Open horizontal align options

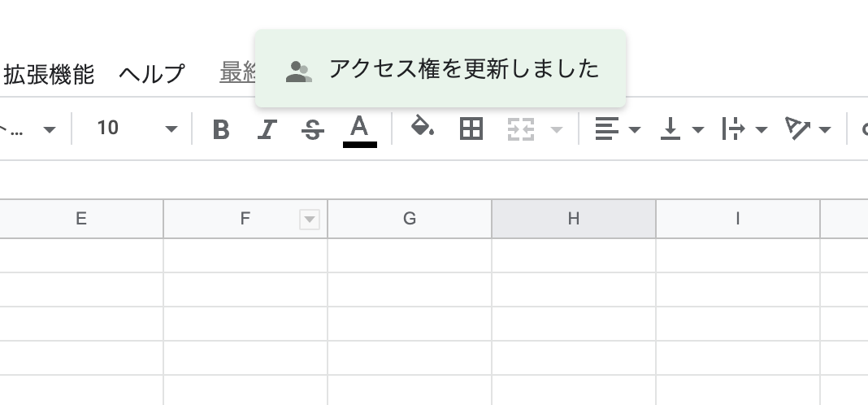607,129
